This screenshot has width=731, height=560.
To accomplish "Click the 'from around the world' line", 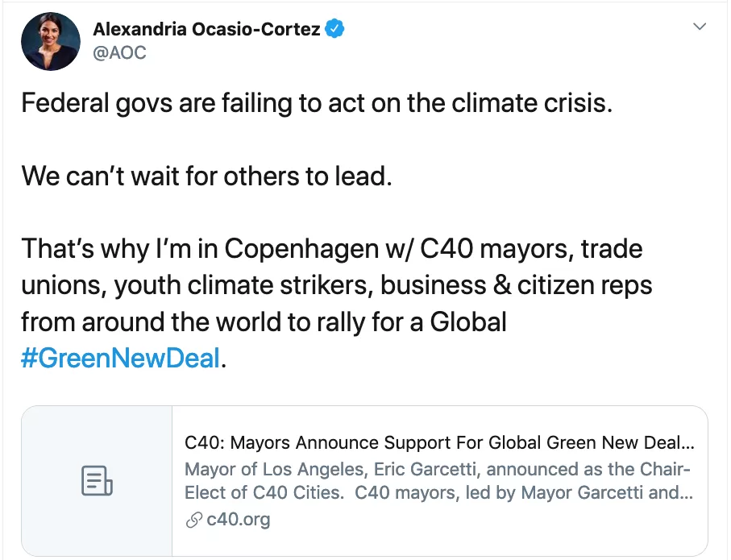I will (x=264, y=321).
